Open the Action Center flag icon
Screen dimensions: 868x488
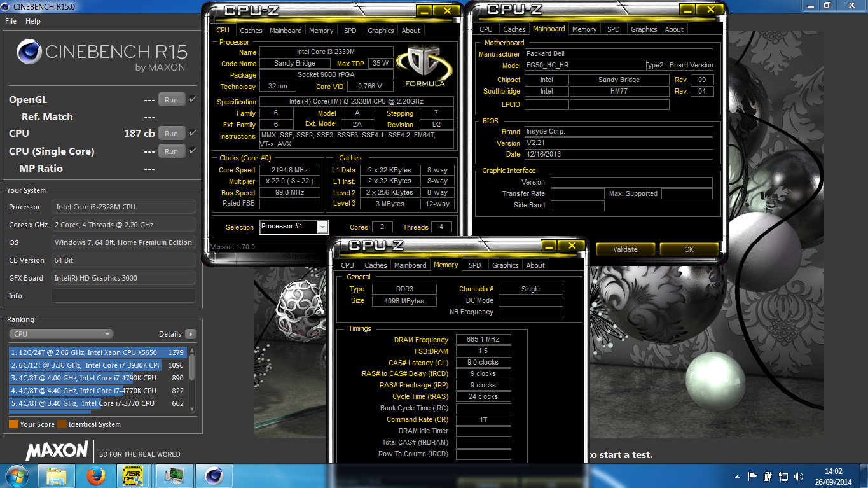click(752, 476)
